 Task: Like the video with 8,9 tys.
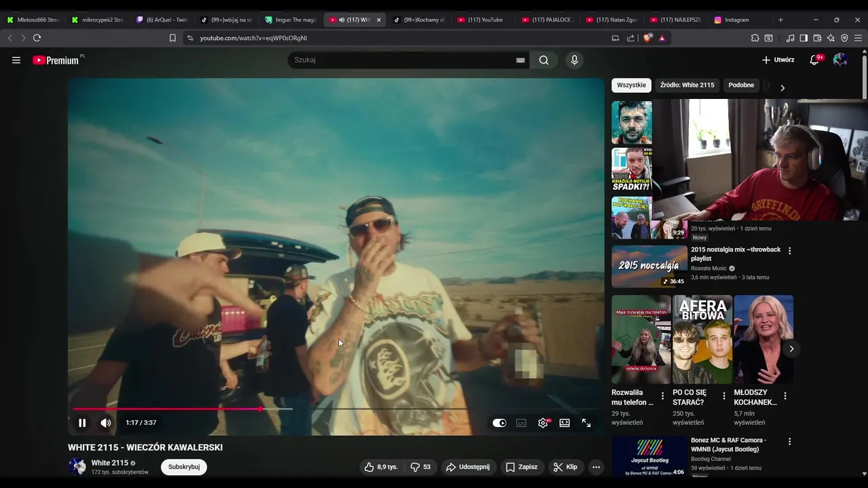coord(381,467)
